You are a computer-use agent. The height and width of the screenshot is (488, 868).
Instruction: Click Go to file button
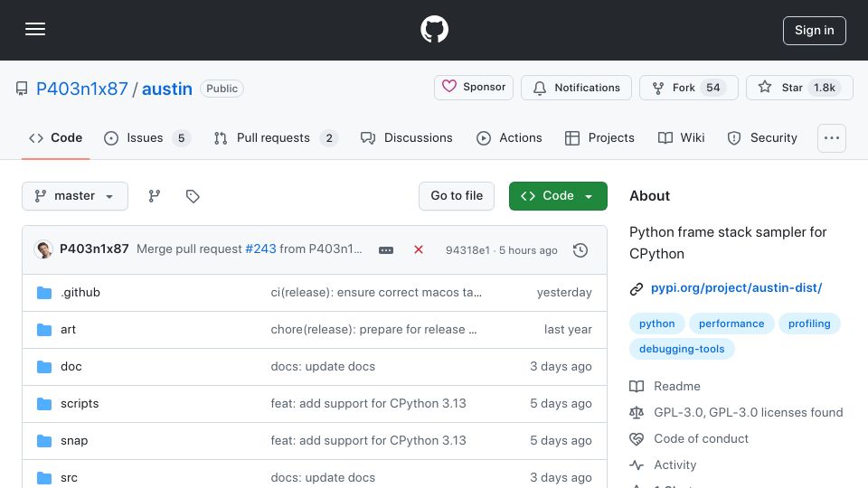point(457,196)
